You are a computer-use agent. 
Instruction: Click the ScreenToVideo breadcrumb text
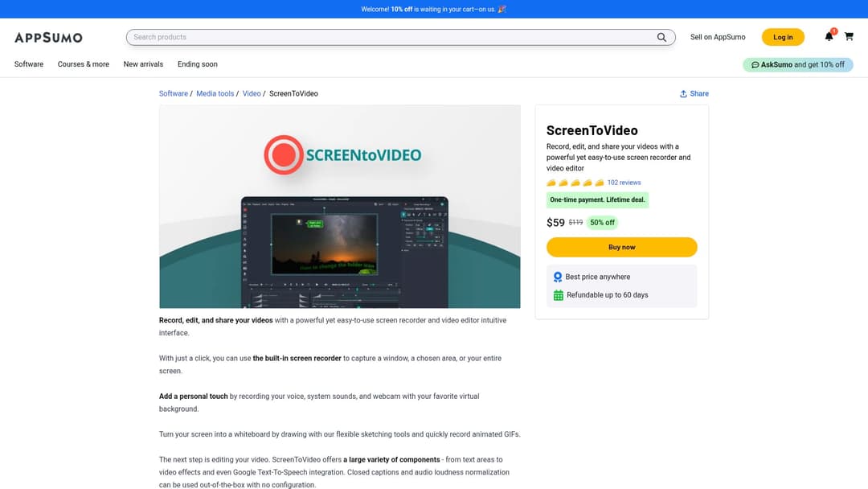(293, 93)
